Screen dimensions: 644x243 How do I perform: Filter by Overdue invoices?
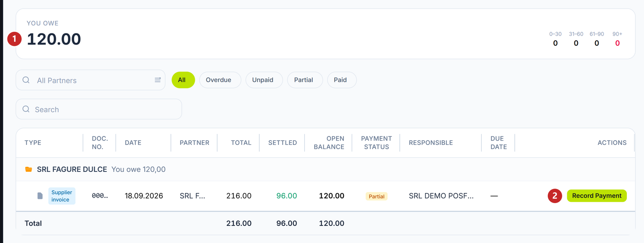click(x=220, y=80)
